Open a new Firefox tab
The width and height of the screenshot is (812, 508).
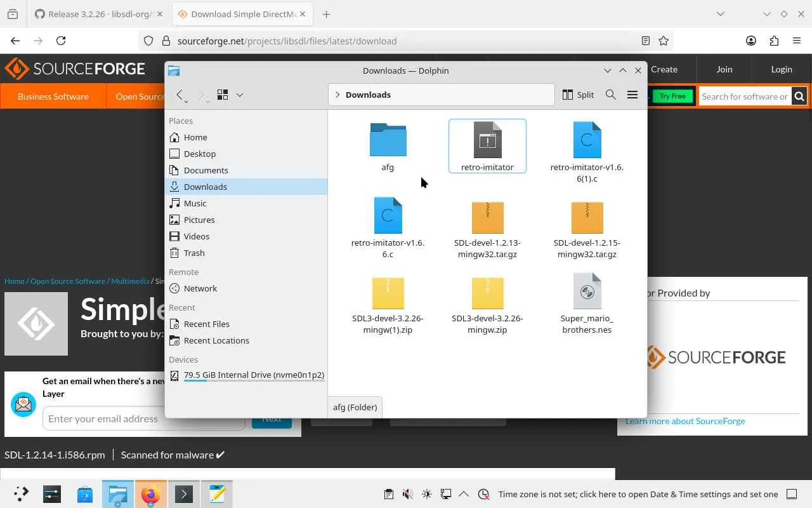(x=326, y=14)
